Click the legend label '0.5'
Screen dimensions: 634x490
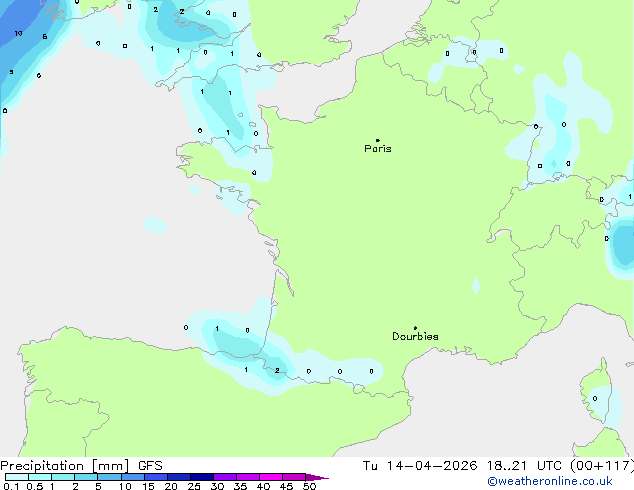click(35, 486)
